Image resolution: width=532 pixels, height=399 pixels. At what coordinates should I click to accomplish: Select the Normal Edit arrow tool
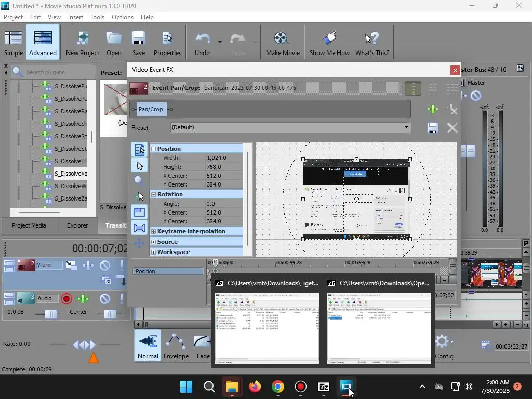139,166
